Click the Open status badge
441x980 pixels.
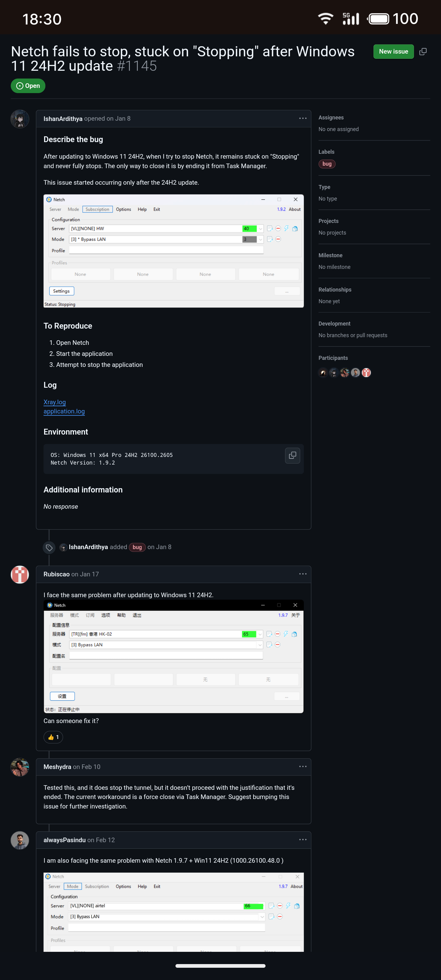[28, 86]
